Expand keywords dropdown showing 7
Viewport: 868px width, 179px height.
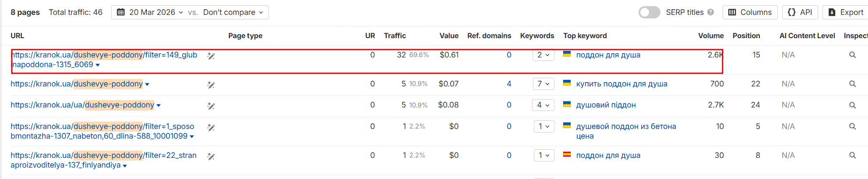pos(543,84)
